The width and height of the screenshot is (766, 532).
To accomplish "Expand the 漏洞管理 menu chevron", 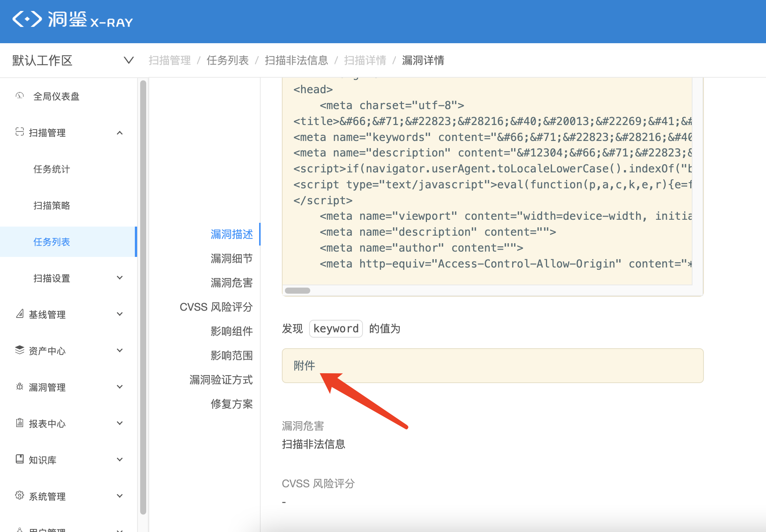I will point(120,387).
